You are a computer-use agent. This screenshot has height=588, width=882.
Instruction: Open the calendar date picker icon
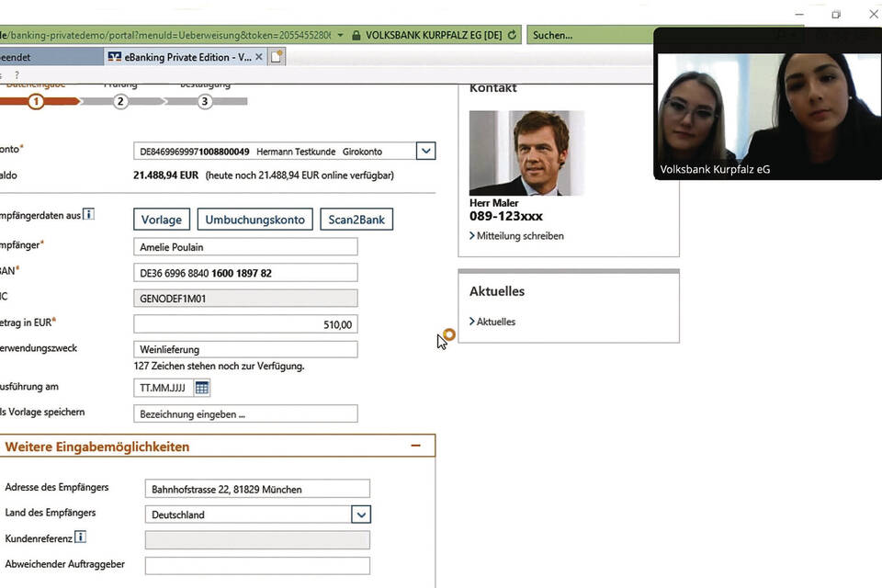(202, 388)
